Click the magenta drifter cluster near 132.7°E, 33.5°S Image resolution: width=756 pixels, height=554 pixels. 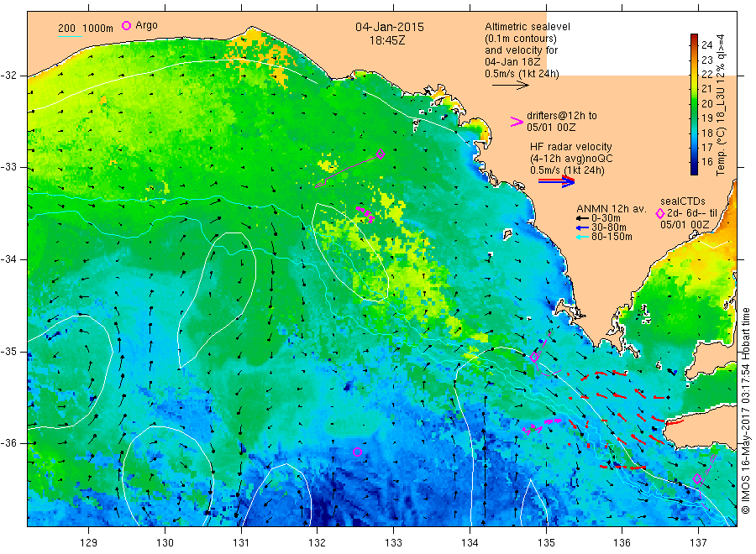click(x=365, y=214)
